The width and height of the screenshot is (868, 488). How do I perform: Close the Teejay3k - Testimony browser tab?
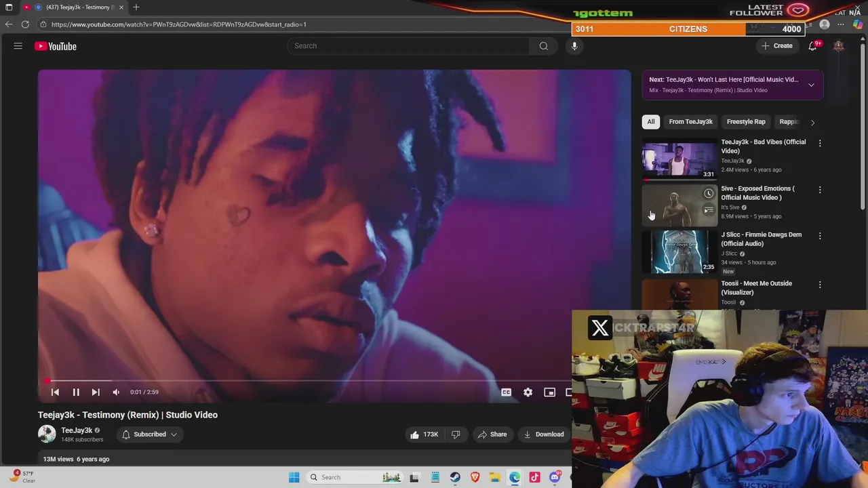click(121, 7)
